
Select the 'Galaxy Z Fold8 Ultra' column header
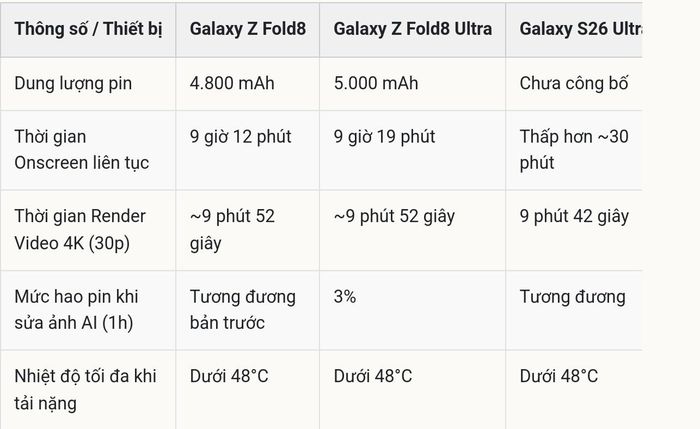pyautogui.click(x=412, y=29)
